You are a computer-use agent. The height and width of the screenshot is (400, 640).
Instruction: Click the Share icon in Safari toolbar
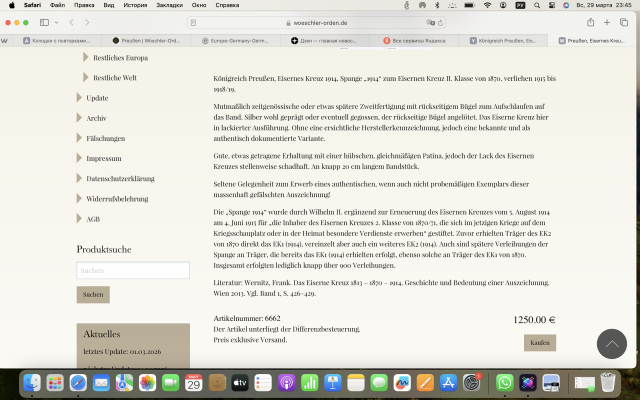pos(586,22)
